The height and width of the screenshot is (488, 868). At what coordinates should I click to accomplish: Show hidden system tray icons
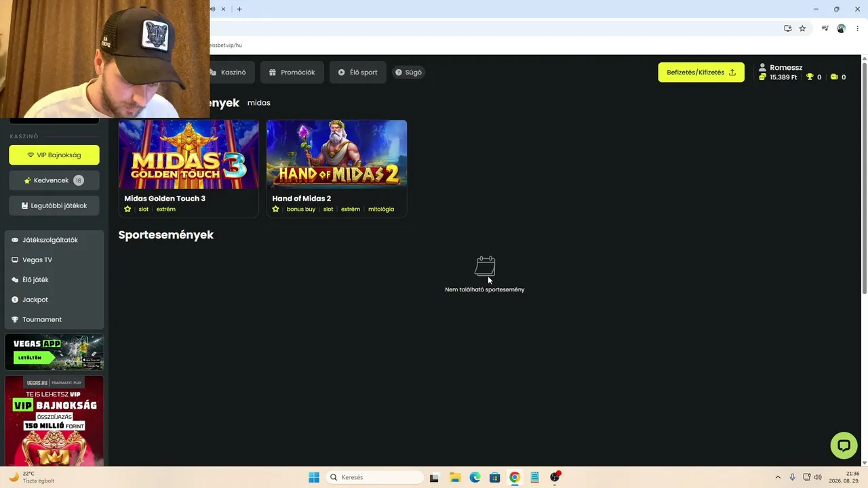[778, 477]
